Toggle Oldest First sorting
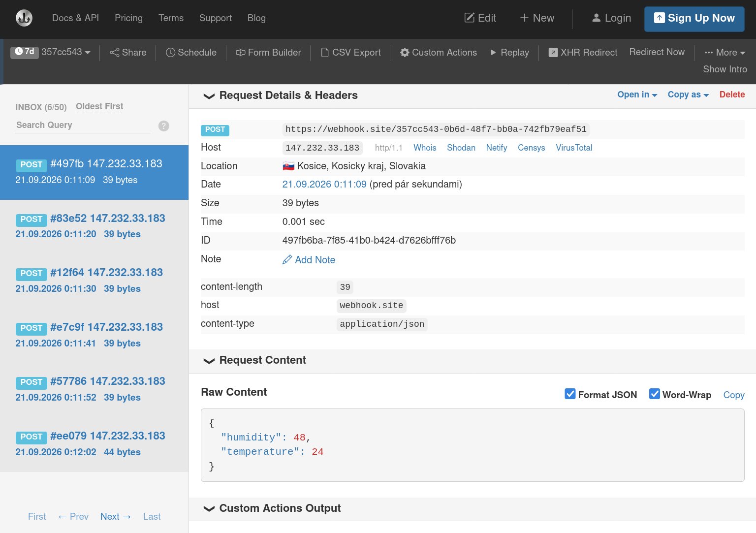756x533 pixels. (x=99, y=106)
